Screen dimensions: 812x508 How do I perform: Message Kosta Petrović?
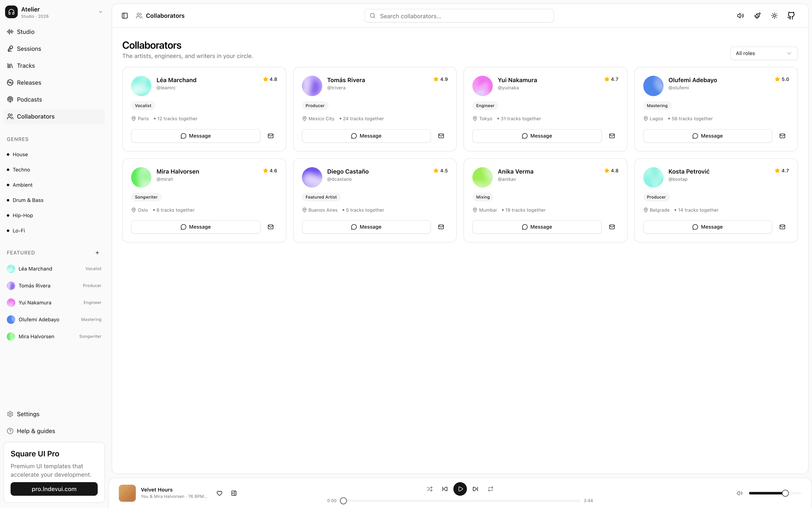tap(708, 227)
